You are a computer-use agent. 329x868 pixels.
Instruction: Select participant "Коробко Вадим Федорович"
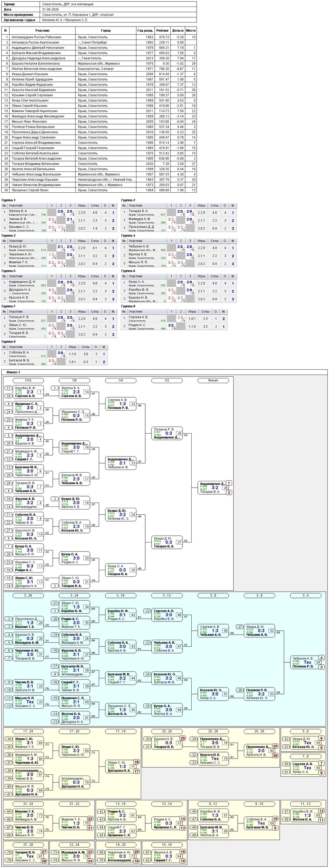pyautogui.click(x=33, y=85)
